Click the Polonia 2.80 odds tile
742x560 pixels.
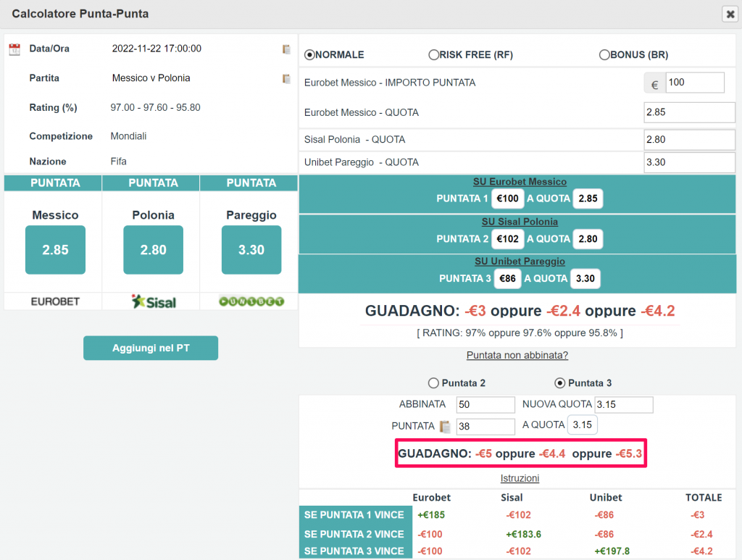tap(154, 250)
